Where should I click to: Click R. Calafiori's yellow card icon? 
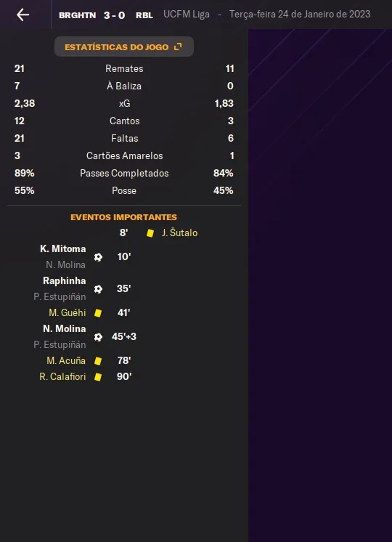coord(98,377)
